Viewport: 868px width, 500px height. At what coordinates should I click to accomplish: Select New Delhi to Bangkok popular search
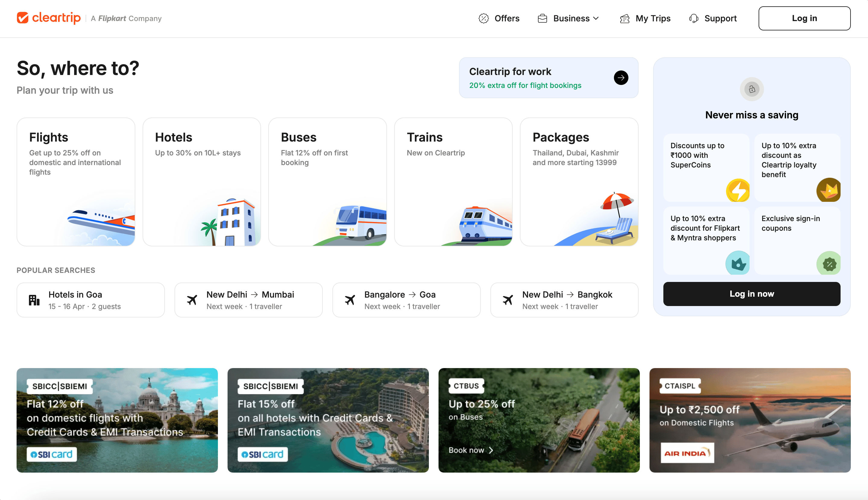point(564,300)
